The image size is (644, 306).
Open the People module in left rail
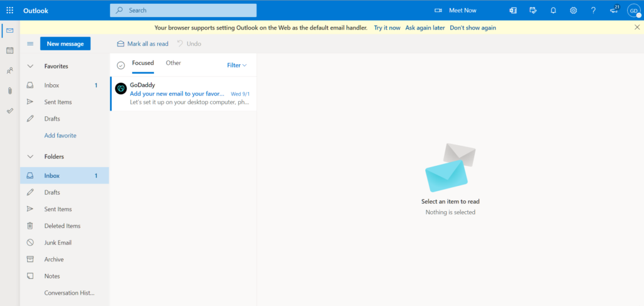click(10, 70)
